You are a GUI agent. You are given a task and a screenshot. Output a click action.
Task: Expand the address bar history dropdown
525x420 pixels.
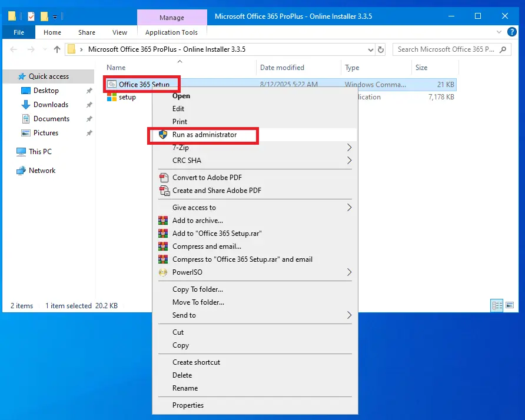tap(371, 50)
